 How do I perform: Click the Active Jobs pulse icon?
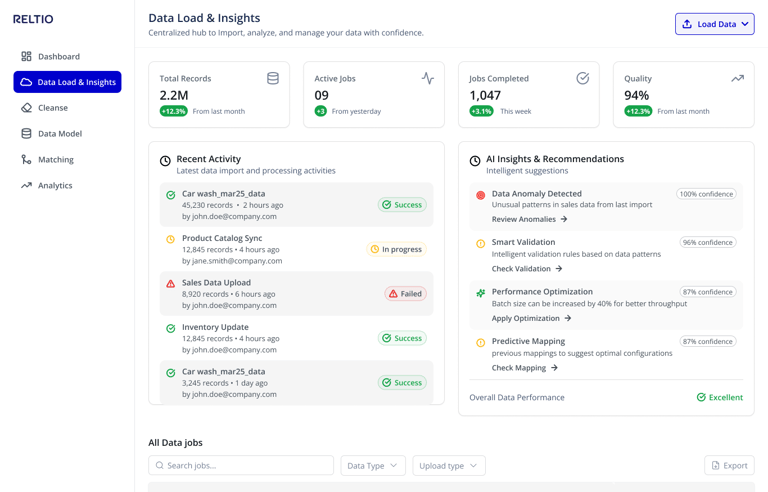tap(428, 78)
